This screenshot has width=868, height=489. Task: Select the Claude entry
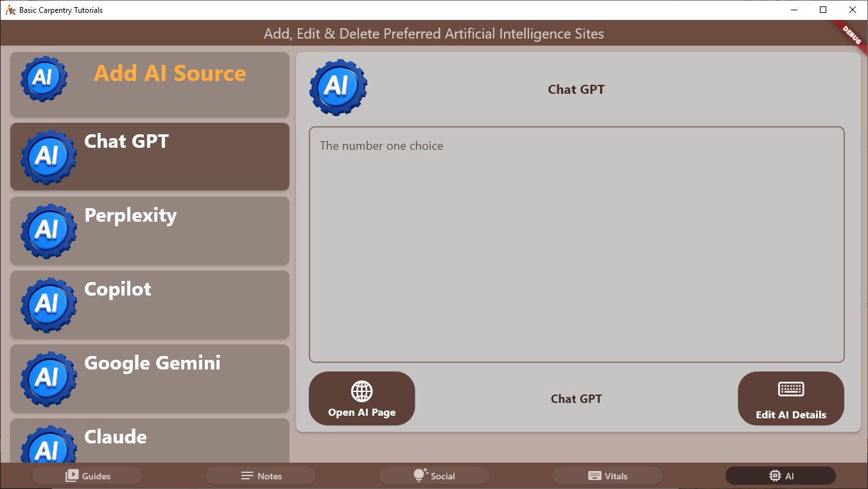click(x=150, y=440)
